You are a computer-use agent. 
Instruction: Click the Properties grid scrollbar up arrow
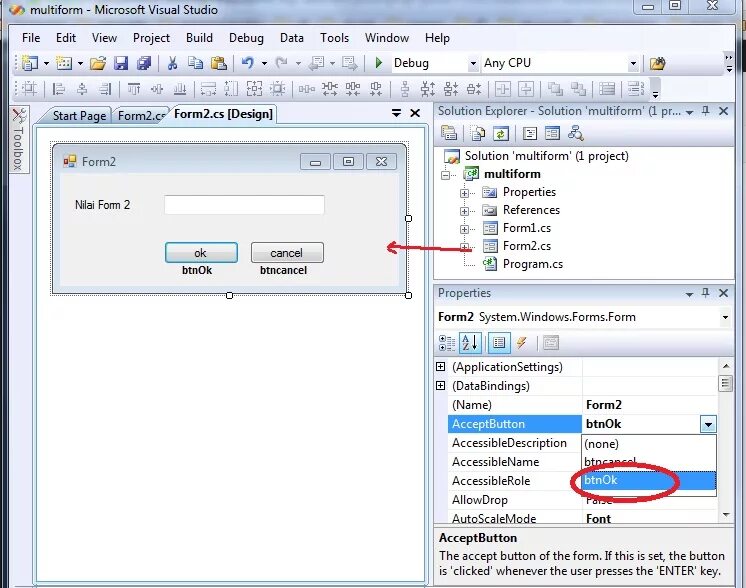726,366
